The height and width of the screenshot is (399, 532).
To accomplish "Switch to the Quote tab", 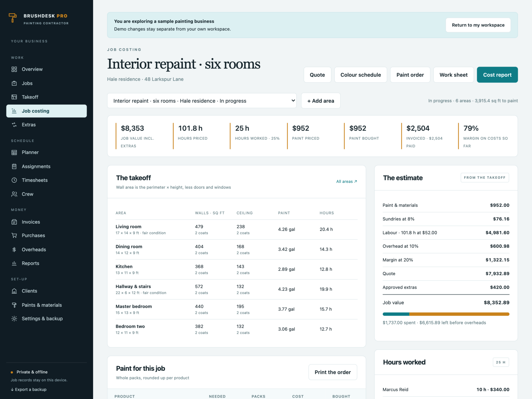I will (x=317, y=75).
